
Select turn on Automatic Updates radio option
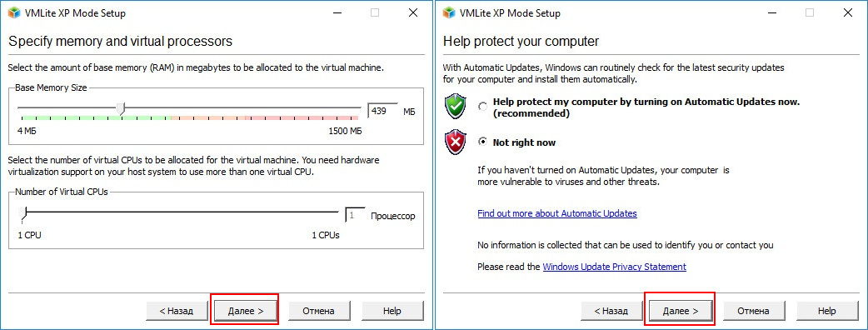point(482,107)
